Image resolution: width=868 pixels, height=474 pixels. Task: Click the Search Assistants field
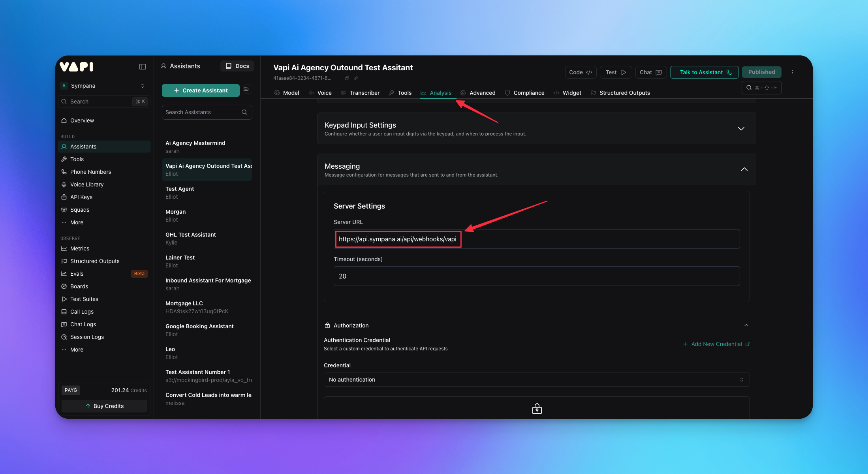tap(207, 112)
